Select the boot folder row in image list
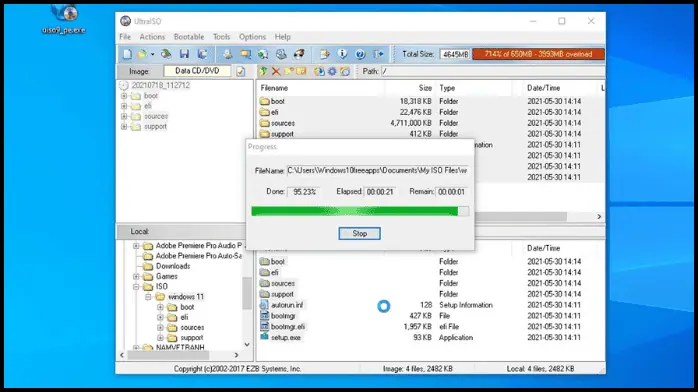Screen dimensions: 698x392 click(430, 101)
